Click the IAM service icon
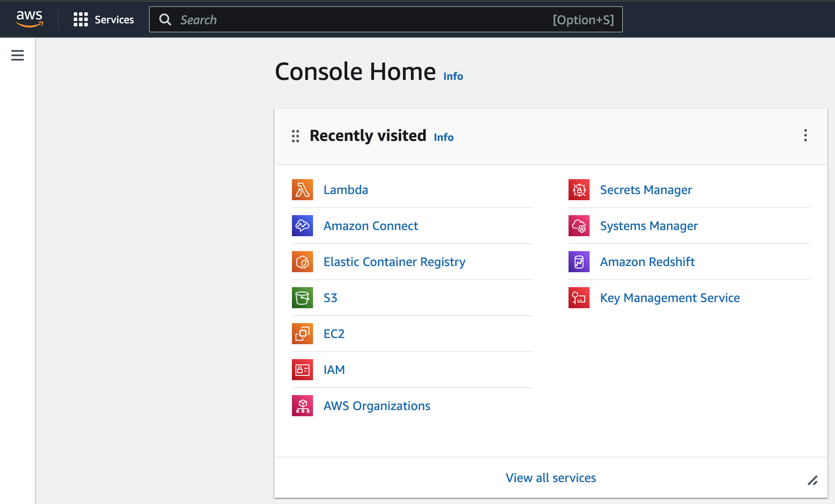The height and width of the screenshot is (504, 835). (302, 370)
